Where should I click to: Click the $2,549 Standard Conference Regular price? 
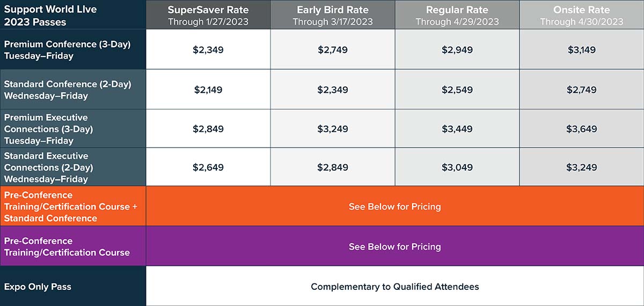[x=457, y=90]
